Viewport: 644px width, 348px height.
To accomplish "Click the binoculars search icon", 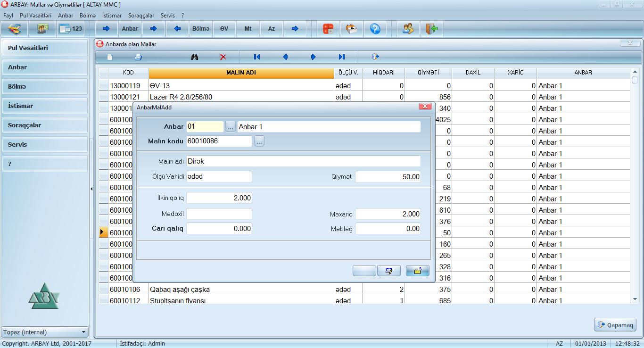I will [x=194, y=57].
